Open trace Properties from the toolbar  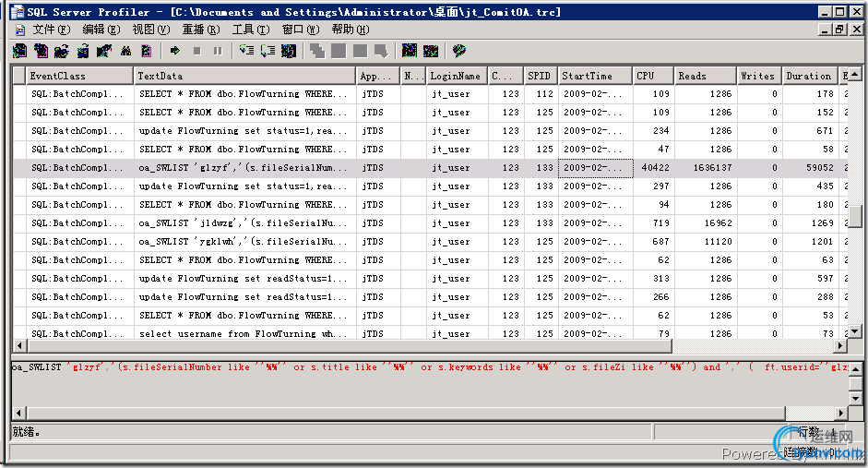click(103, 51)
